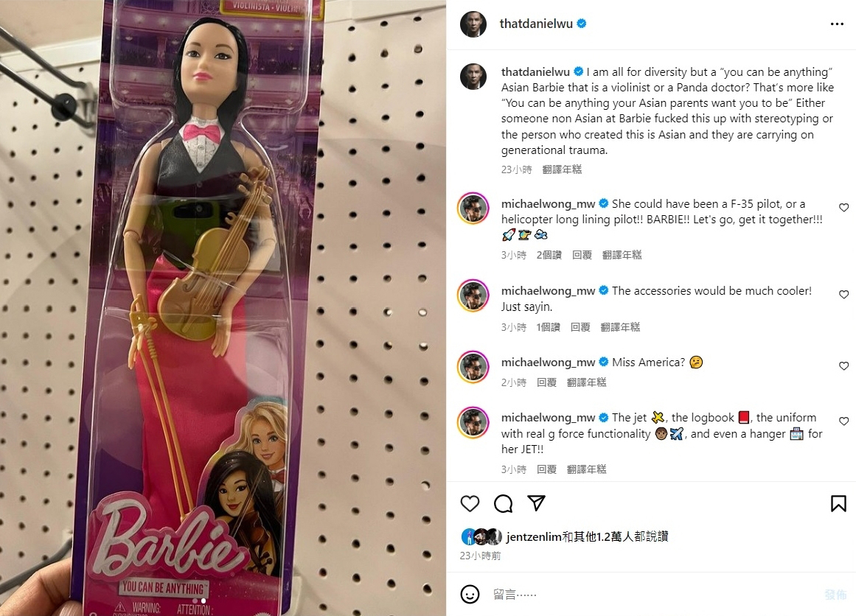This screenshot has width=856, height=616.
Task: Share the post via paper plane icon
Action: (x=536, y=503)
